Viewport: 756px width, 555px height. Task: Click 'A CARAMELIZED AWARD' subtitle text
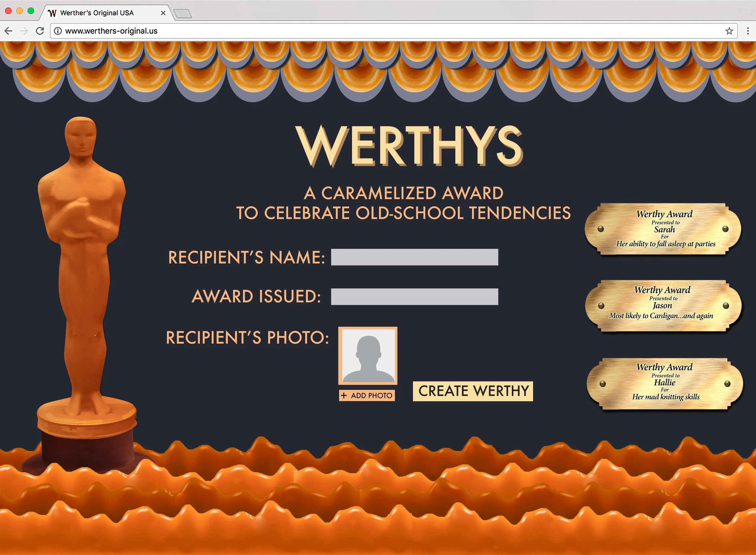403,193
